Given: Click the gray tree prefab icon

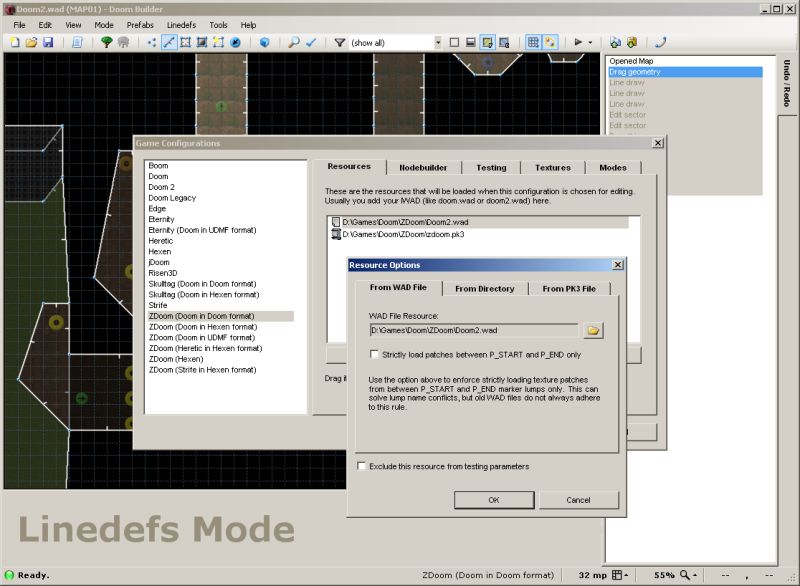Looking at the screenshot, I should (x=123, y=43).
